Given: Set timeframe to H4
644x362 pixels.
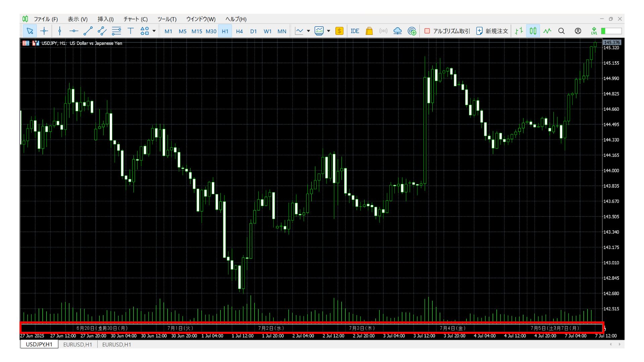Looking at the screenshot, I should pyautogui.click(x=239, y=31).
